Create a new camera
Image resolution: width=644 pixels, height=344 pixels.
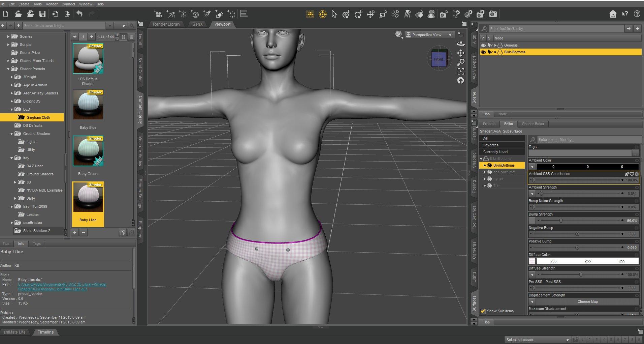tap(158, 14)
